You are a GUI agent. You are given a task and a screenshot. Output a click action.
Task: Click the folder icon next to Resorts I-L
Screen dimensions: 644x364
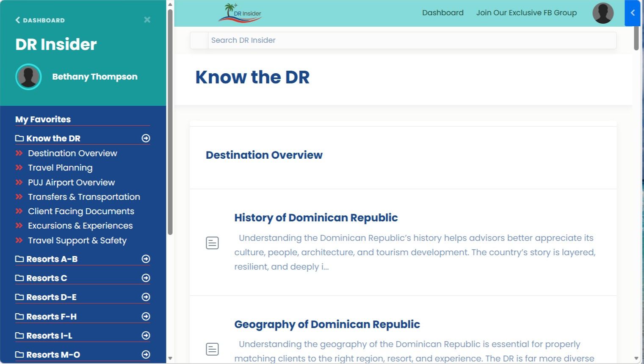pyautogui.click(x=19, y=336)
